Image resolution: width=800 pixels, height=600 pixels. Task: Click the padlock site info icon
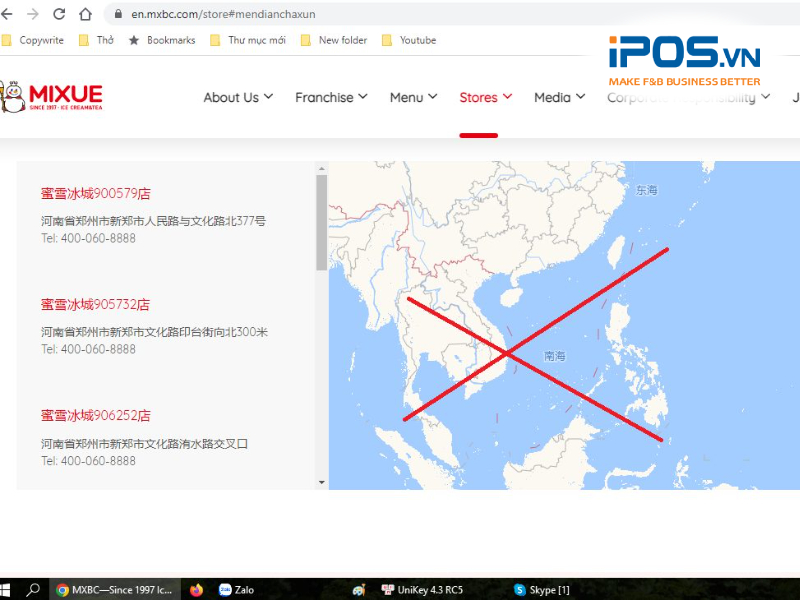click(x=118, y=14)
